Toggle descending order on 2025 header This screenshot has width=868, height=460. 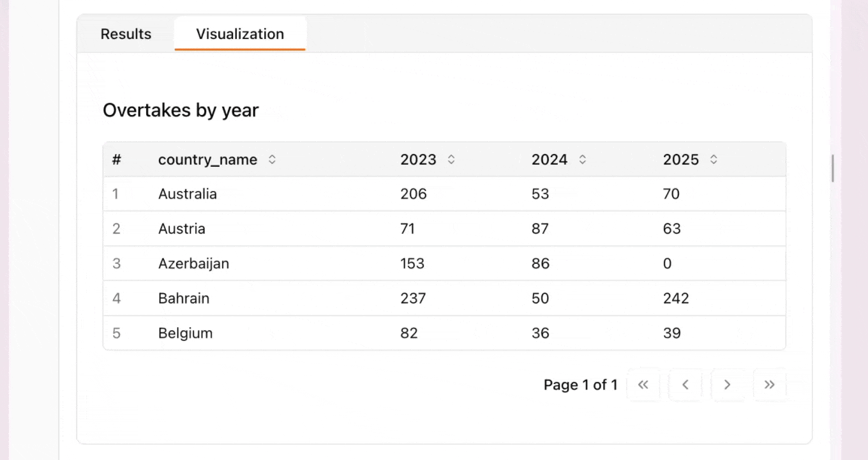[714, 160]
